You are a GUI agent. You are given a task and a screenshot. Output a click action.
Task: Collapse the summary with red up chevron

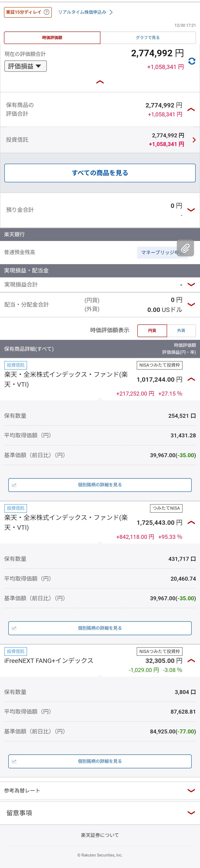tap(100, 82)
